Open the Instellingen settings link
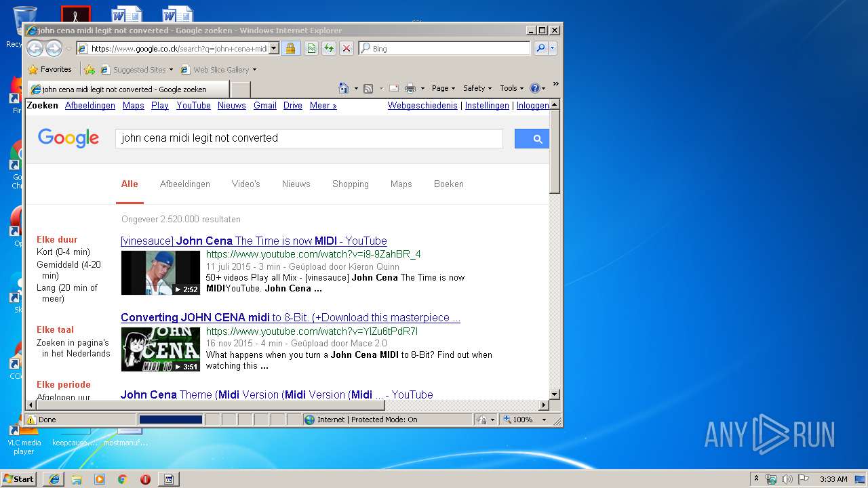Screen dimensions: 868x488 pos(487,106)
